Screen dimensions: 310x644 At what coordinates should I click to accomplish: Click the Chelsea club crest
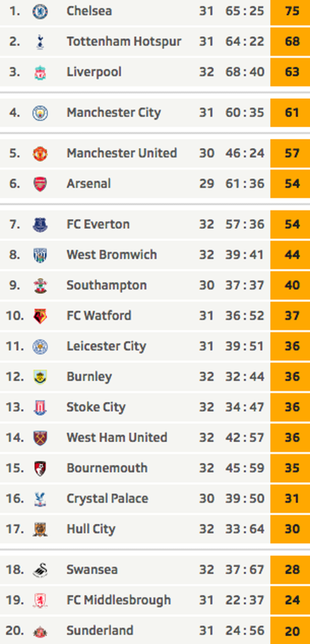(x=40, y=11)
